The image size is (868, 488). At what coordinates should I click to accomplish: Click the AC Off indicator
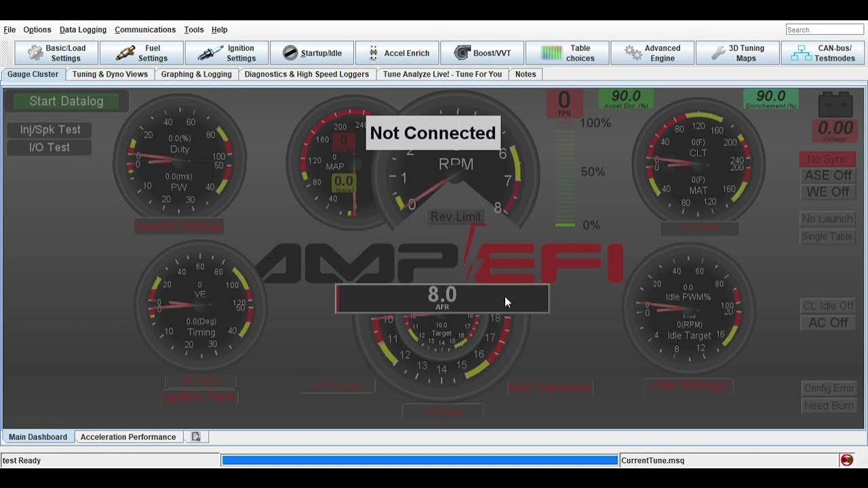coord(828,323)
